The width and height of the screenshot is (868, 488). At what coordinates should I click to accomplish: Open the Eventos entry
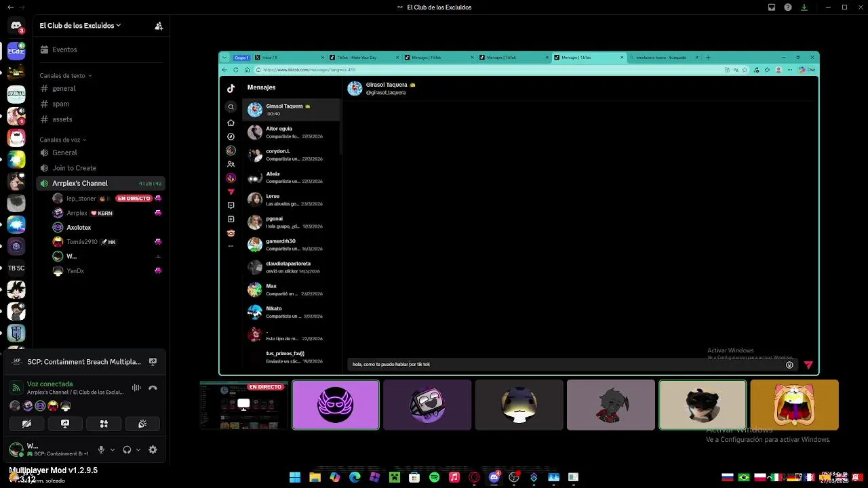click(x=64, y=49)
